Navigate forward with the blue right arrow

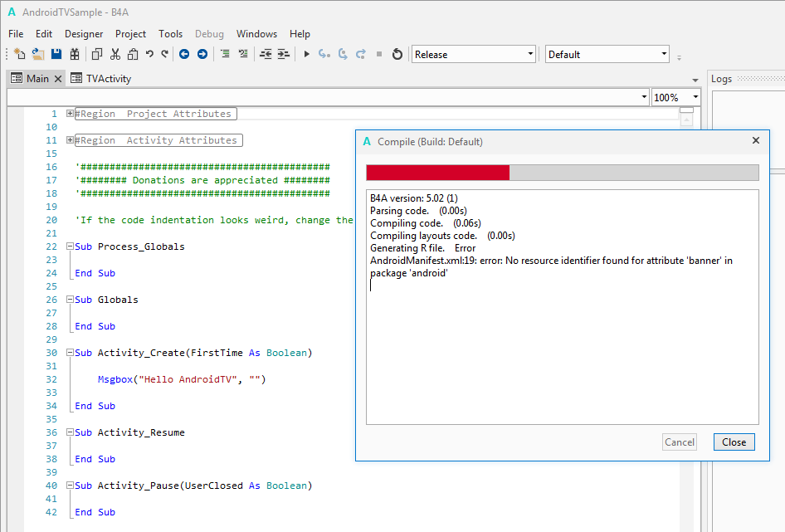(202, 54)
